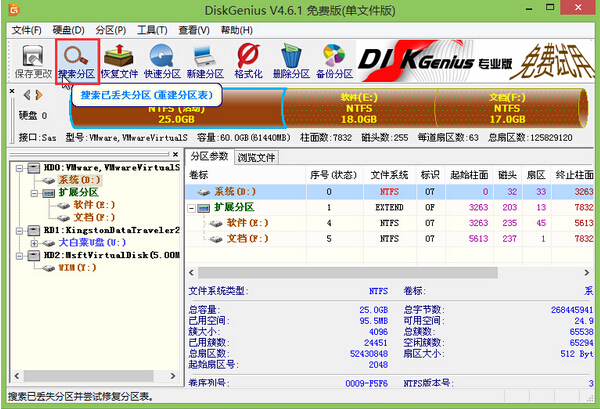
Task: Open the 工具(T) menu
Action: click(x=152, y=31)
